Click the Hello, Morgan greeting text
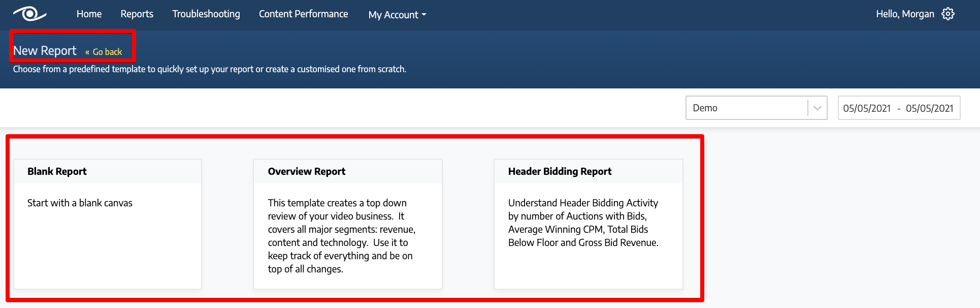980x308 pixels. 905,14
